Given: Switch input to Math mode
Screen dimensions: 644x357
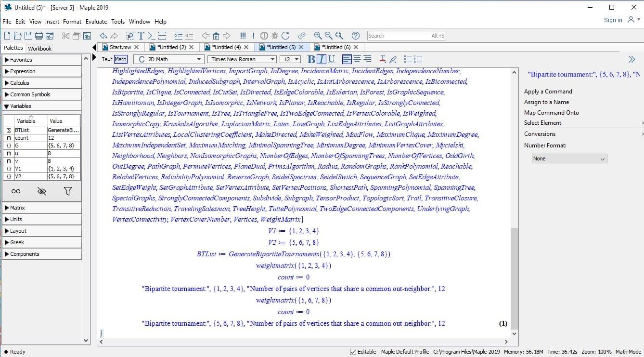Looking at the screenshot, I should click(121, 59).
